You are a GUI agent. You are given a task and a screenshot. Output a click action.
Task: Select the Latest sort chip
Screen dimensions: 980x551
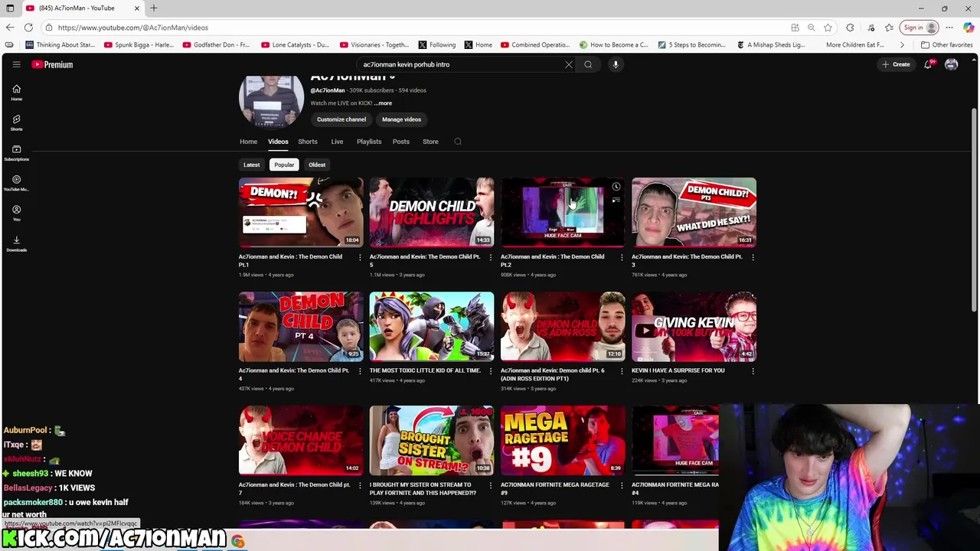[251, 165]
